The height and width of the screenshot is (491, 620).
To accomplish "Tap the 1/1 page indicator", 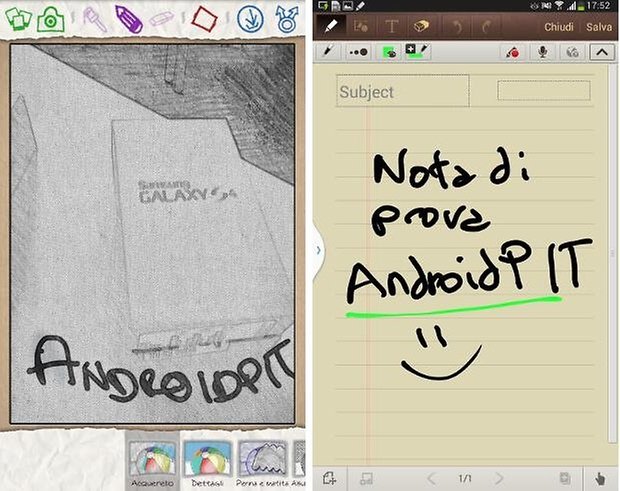I will click(x=465, y=479).
